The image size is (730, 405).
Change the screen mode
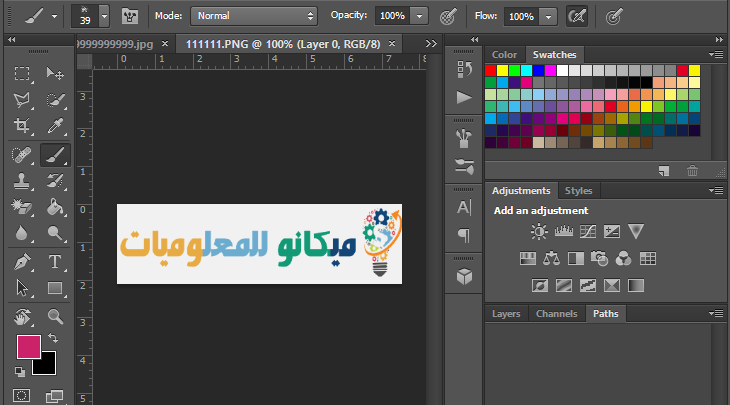click(x=54, y=396)
